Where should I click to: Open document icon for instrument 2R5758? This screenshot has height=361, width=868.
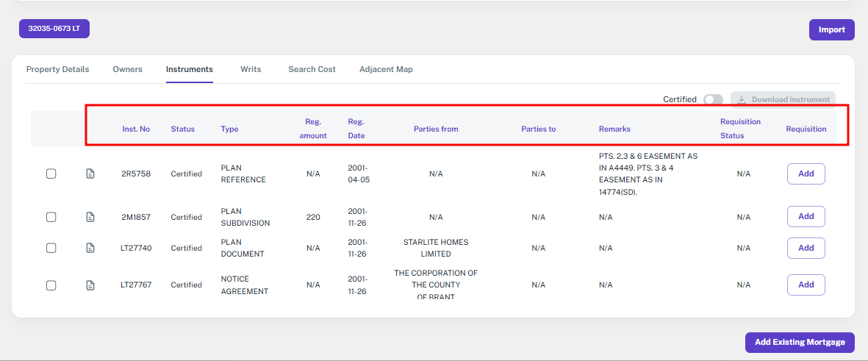pos(90,174)
